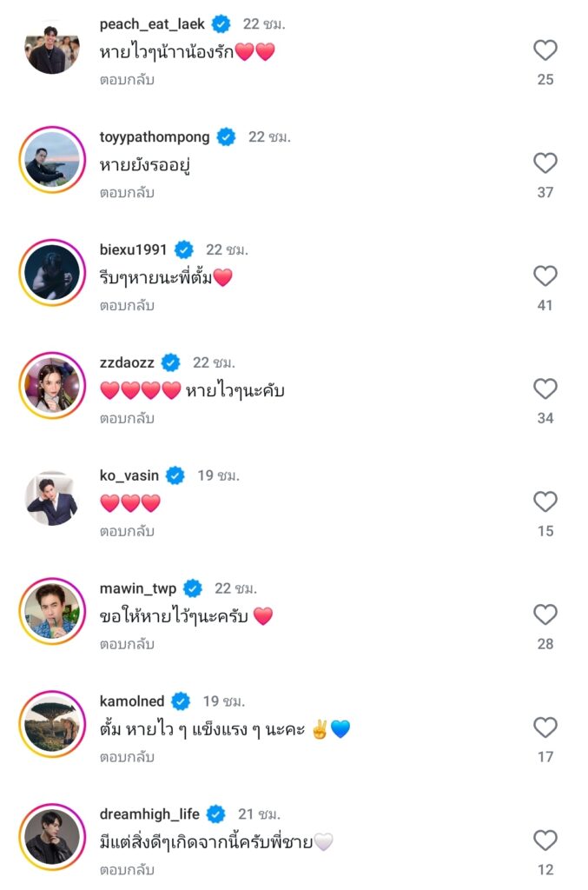Heart the comment from zzdaozz

pyautogui.click(x=545, y=389)
